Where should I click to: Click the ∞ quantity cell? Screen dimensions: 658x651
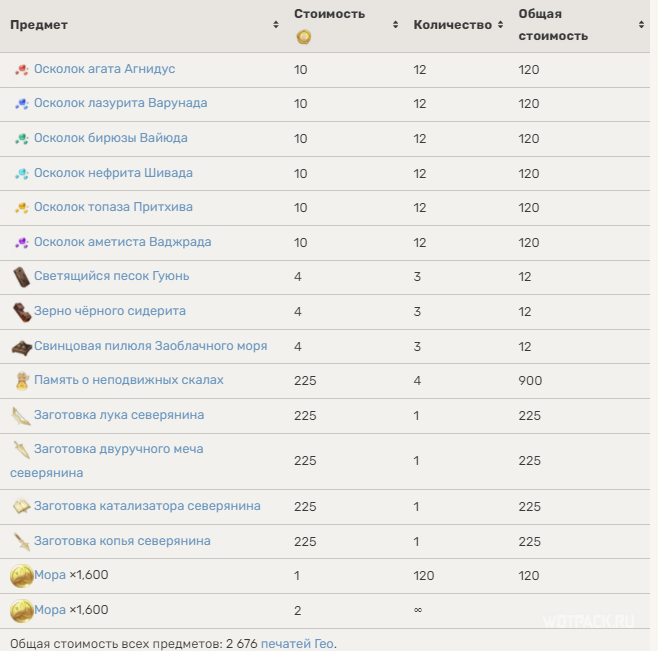418,610
